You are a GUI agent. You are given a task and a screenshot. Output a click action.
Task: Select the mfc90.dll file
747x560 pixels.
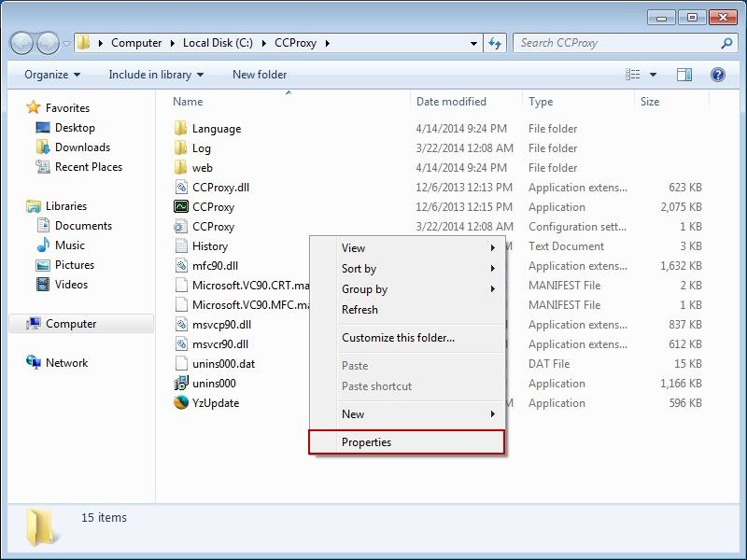pos(215,266)
